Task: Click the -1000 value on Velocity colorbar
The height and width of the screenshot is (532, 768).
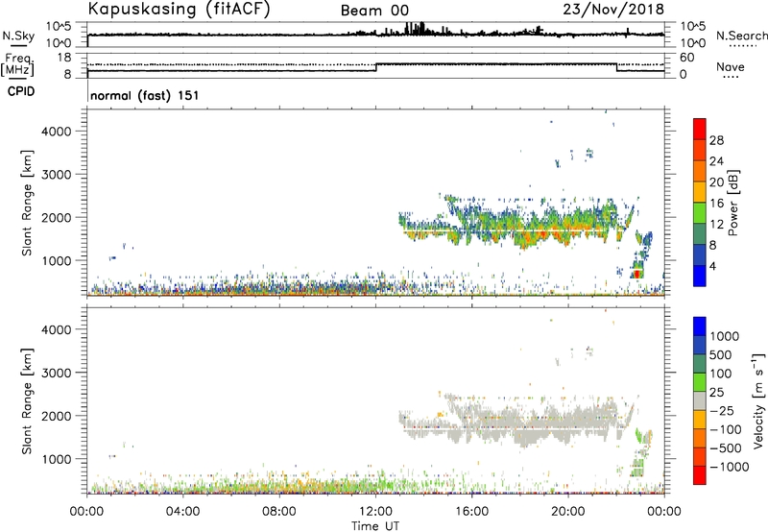Action: point(730,467)
